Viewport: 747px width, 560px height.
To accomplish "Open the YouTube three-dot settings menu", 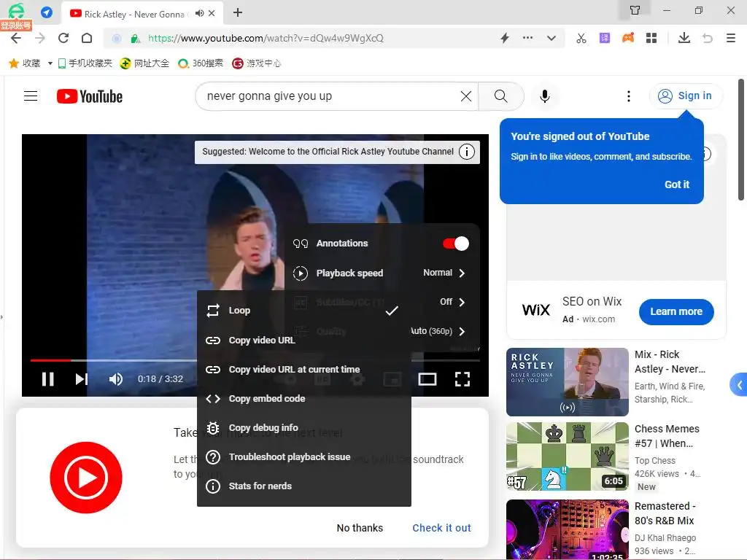I will pyautogui.click(x=628, y=96).
